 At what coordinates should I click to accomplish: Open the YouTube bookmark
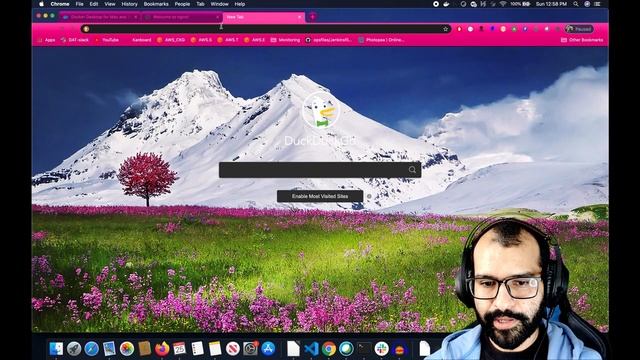pyautogui.click(x=107, y=40)
